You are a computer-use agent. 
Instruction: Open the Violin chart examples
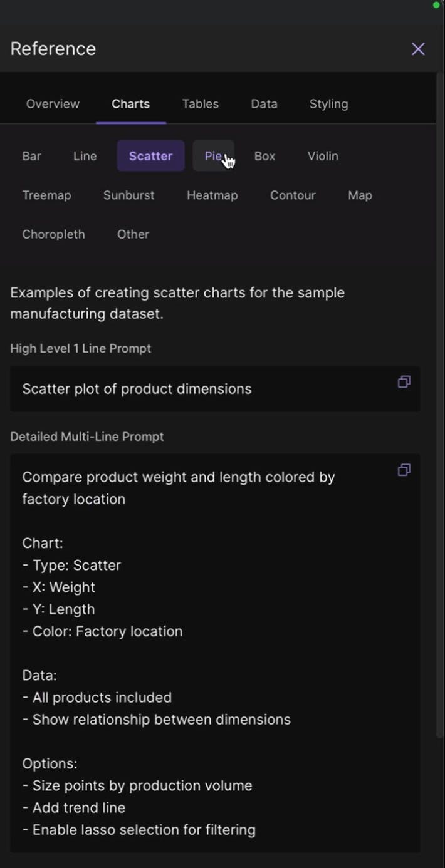(322, 156)
